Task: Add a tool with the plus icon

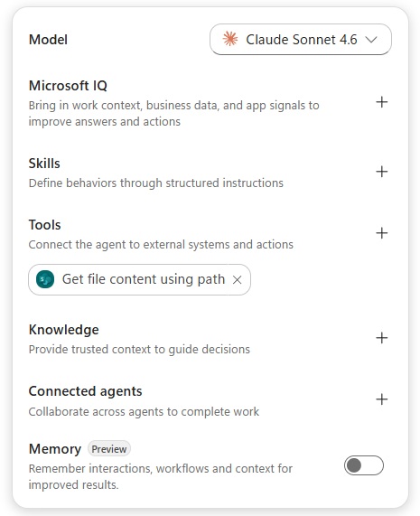Action: (381, 233)
